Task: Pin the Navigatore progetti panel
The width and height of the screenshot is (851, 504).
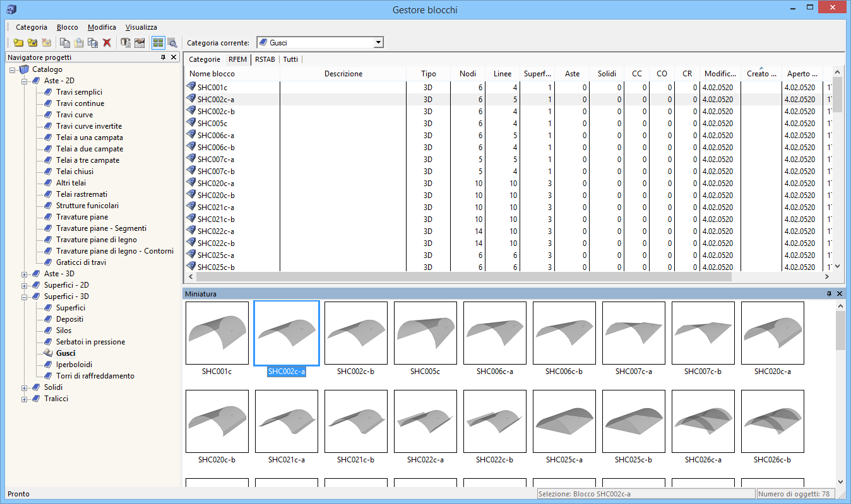Action: [163, 57]
